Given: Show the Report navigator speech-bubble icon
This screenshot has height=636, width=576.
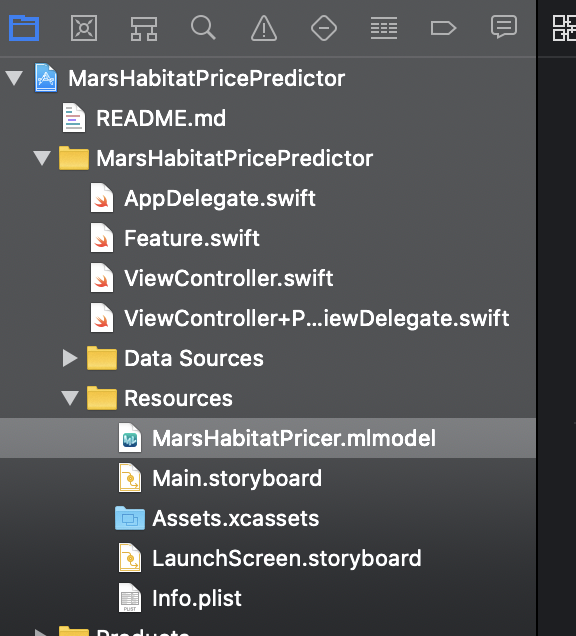Looking at the screenshot, I should [504, 27].
